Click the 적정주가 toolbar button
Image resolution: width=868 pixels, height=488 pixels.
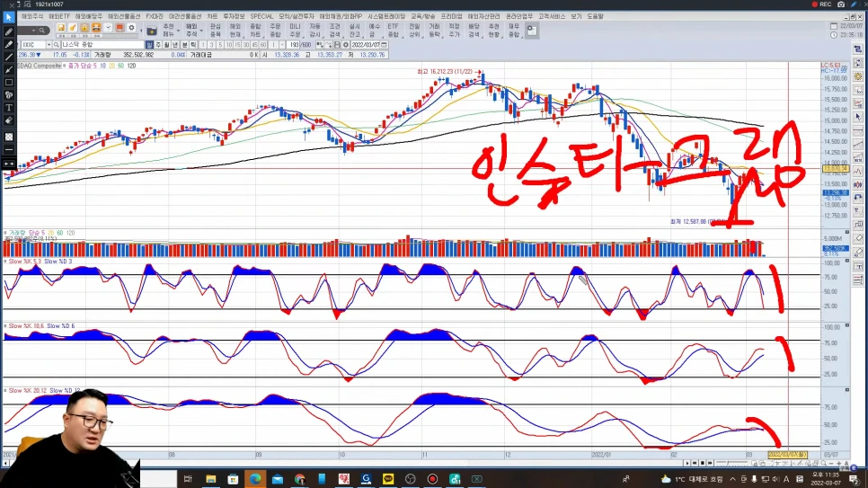pyautogui.click(x=455, y=31)
